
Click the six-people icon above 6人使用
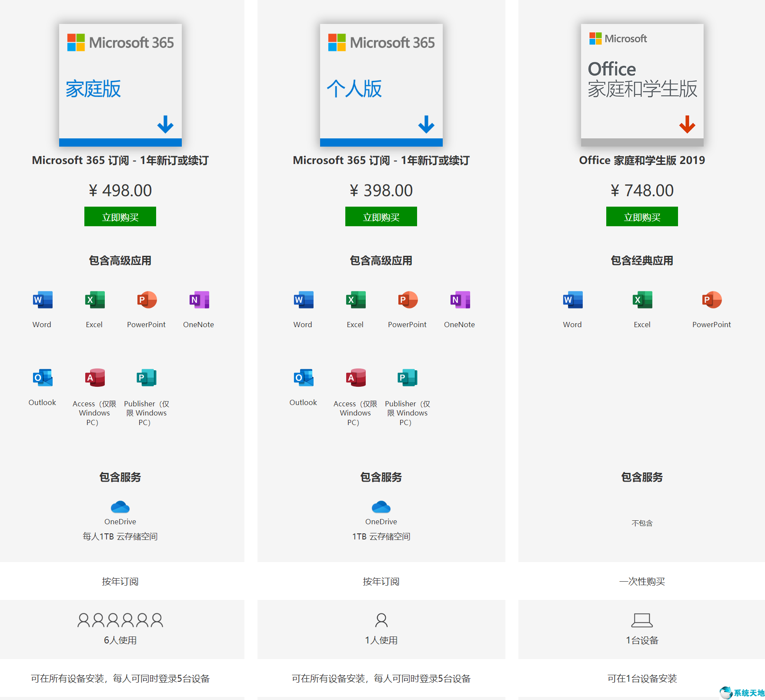tap(120, 620)
